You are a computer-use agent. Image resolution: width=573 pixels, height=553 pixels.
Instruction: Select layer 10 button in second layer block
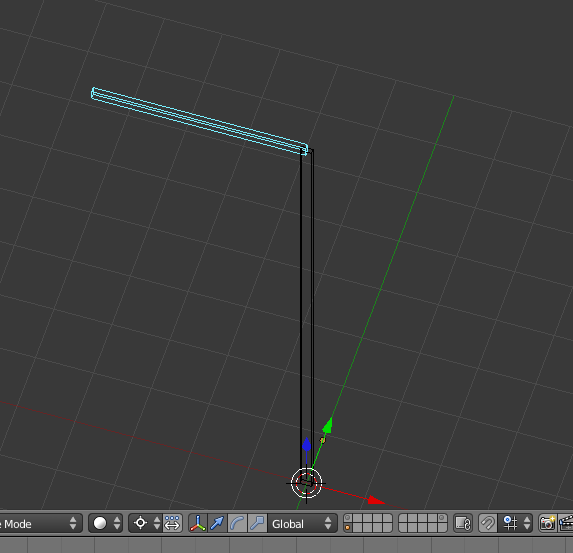[x=442, y=518]
